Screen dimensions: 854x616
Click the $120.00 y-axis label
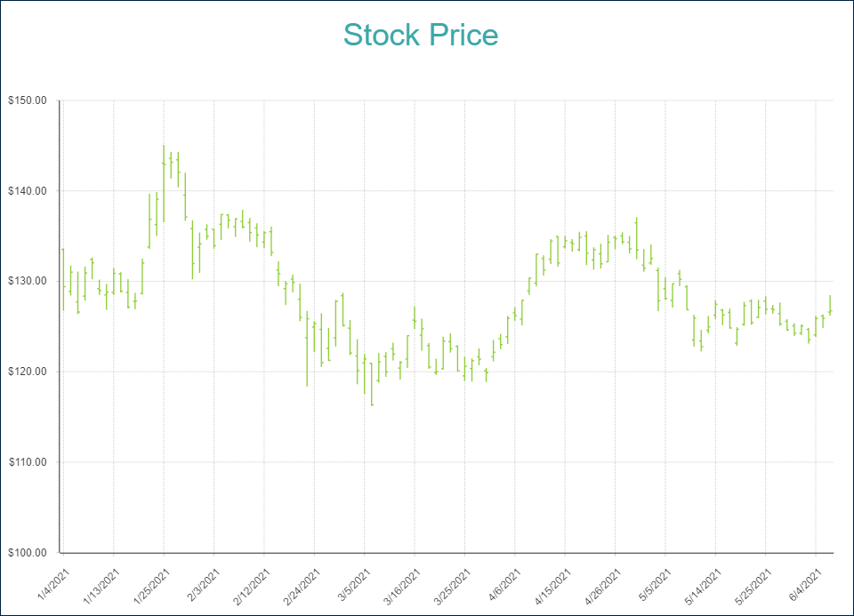27,372
